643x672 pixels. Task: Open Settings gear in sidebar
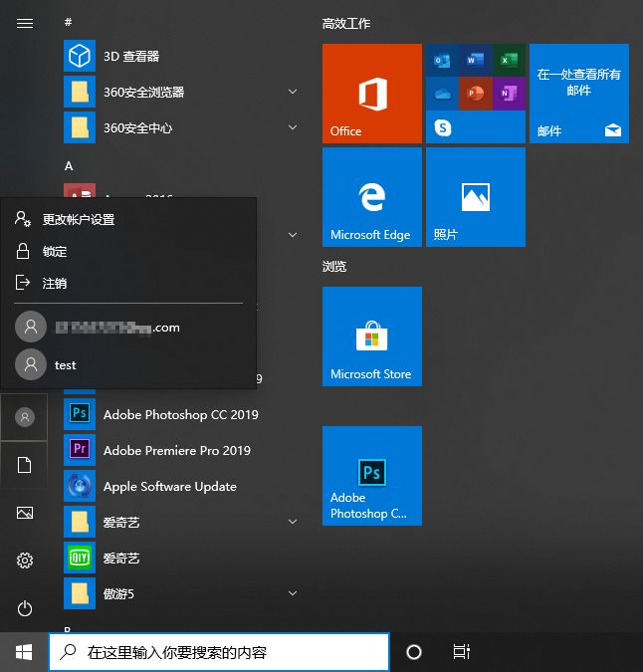[x=25, y=560]
